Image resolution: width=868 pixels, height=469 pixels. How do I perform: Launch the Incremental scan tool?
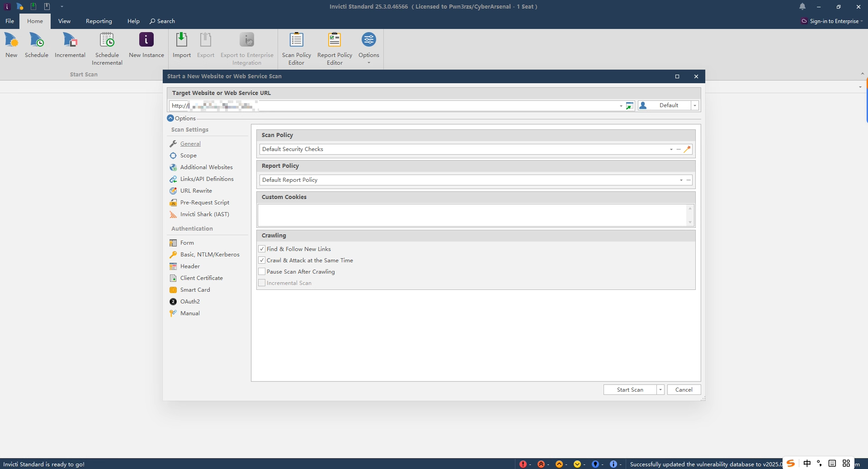(70, 45)
